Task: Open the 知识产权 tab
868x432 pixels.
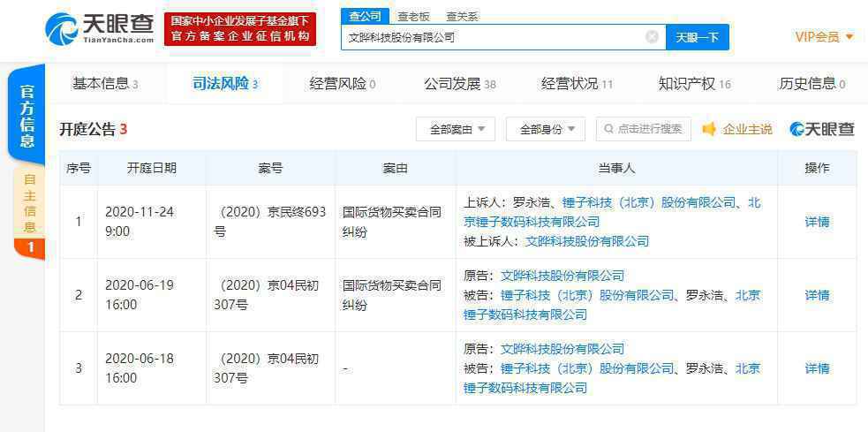Action: (695, 84)
